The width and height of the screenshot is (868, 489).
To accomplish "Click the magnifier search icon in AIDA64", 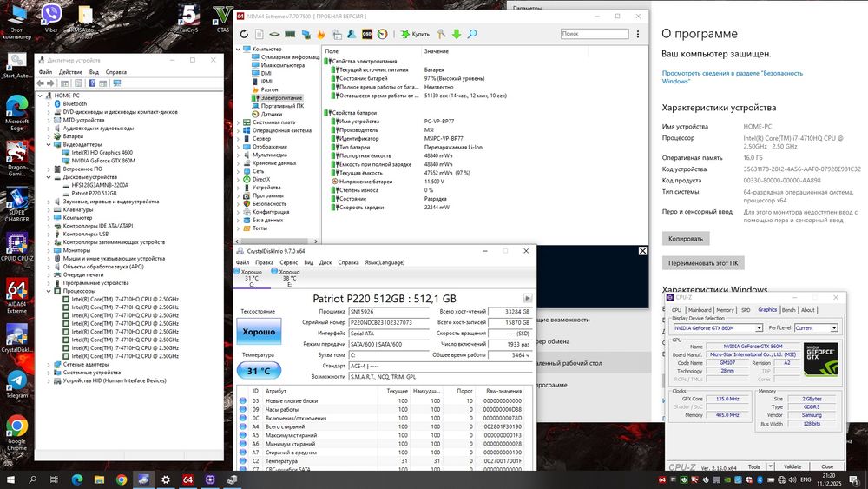I will point(472,34).
